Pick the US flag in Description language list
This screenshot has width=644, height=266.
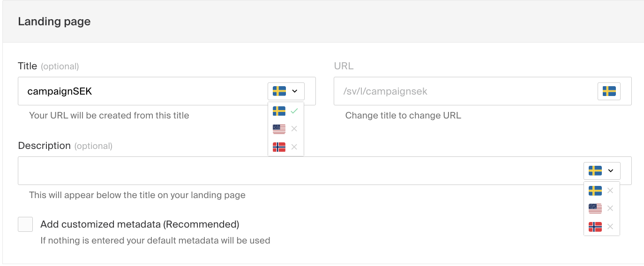point(595,208)
